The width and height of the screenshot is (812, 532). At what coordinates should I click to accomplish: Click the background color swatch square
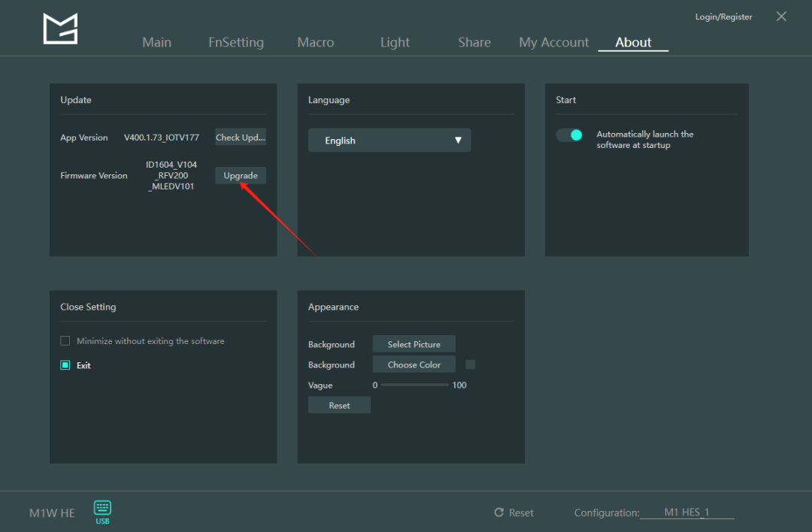tap(471, 364)
